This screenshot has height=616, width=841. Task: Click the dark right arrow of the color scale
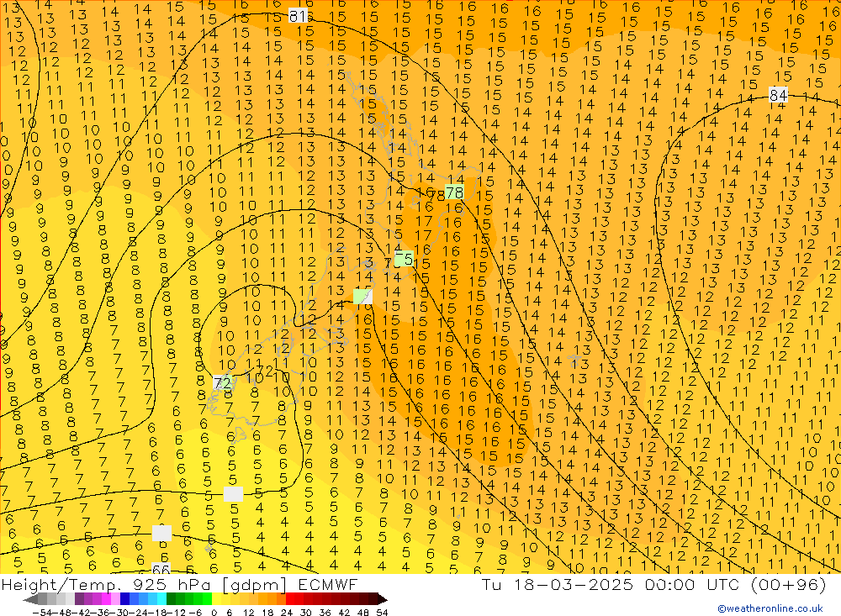(382, 599)
